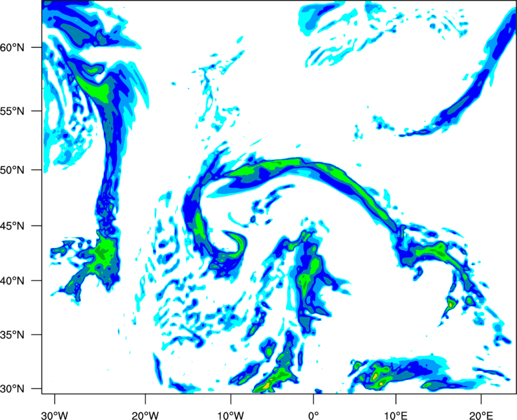Click the 55°N latitude label

[12, 111]
